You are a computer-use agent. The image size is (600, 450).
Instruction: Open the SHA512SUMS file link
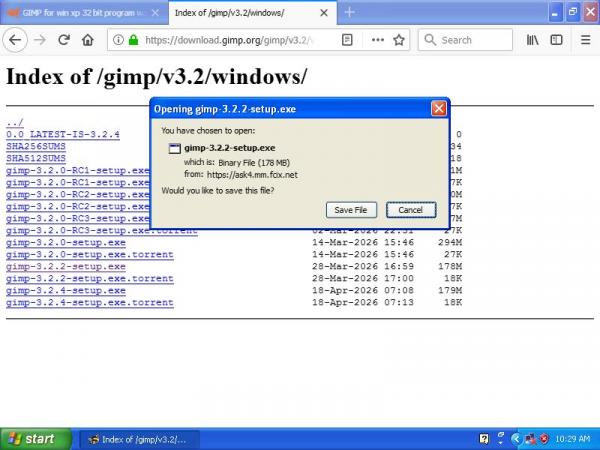point(36,158)
